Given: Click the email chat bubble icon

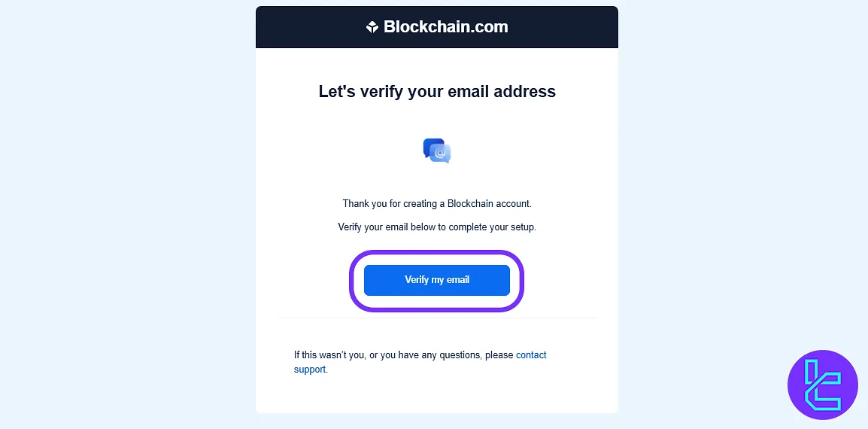Looking at the screenshot, I should pyautogui.click(x=437, y=151).
